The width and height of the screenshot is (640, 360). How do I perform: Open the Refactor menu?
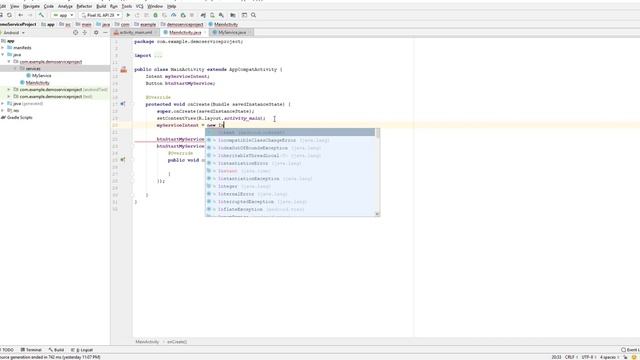[x=84, y=7]
